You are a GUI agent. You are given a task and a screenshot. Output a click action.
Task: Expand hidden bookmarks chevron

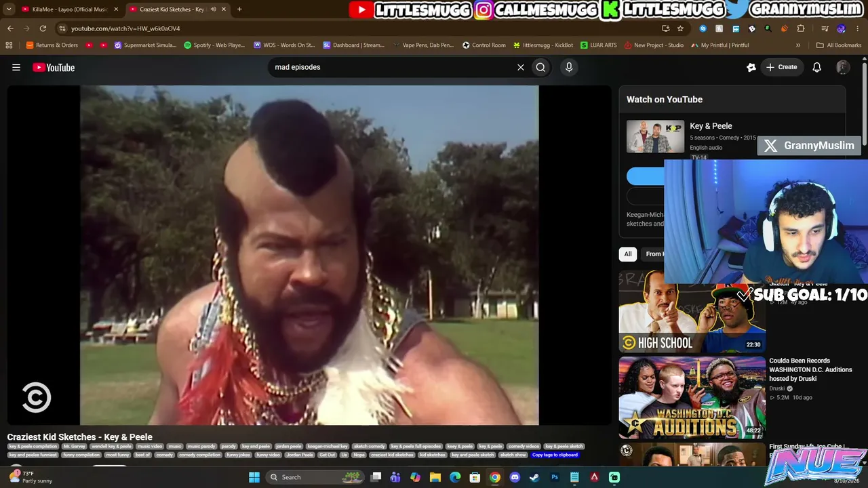pyautogui.click(x=798, y=45)
